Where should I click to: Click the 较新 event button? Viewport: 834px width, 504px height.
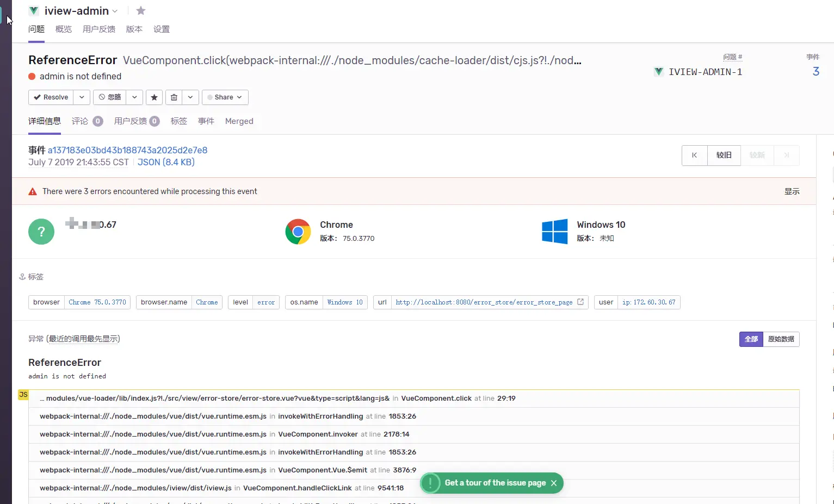point(757,155)
